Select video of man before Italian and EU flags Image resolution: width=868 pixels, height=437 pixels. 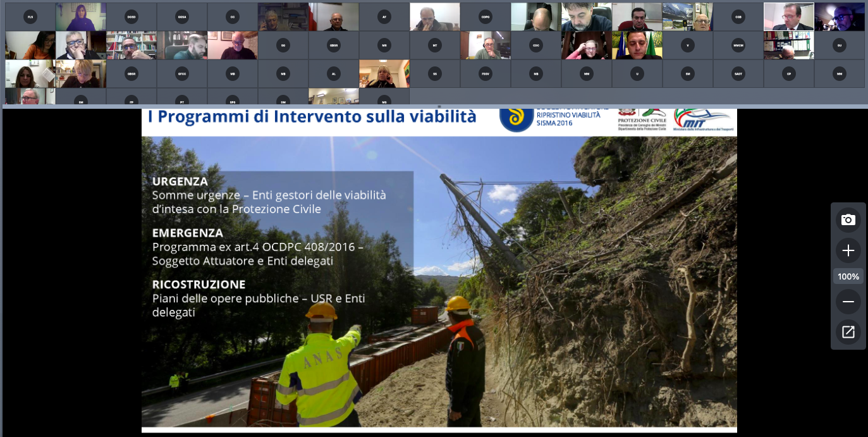click(x=637, y=46)
